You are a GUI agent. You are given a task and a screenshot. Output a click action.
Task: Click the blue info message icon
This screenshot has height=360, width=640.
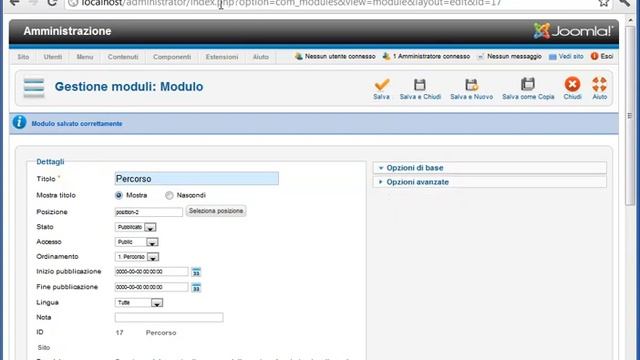tap(19, 122)
